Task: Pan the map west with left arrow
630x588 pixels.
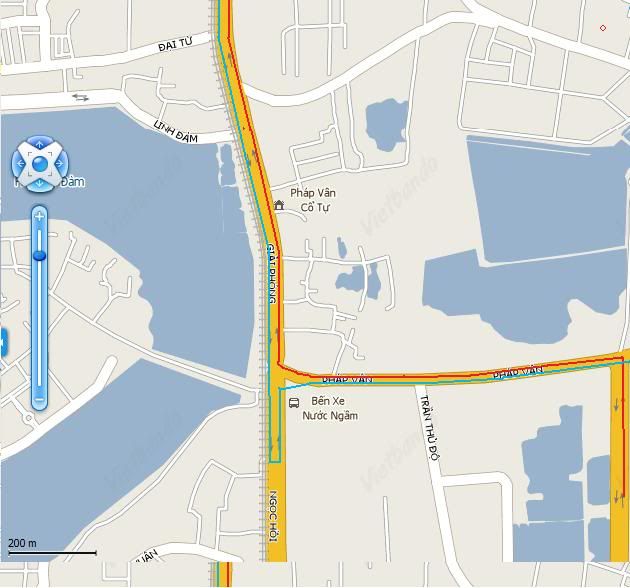Action: tap(20, 164)
